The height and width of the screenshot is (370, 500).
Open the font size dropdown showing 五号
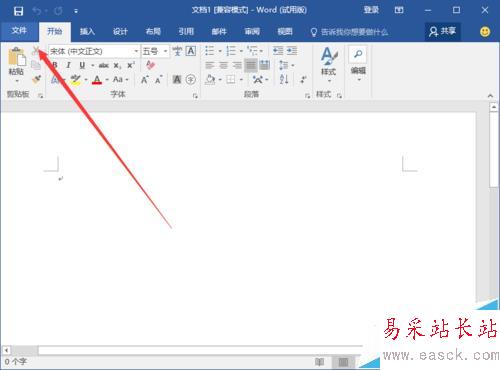tap(155, 51)
